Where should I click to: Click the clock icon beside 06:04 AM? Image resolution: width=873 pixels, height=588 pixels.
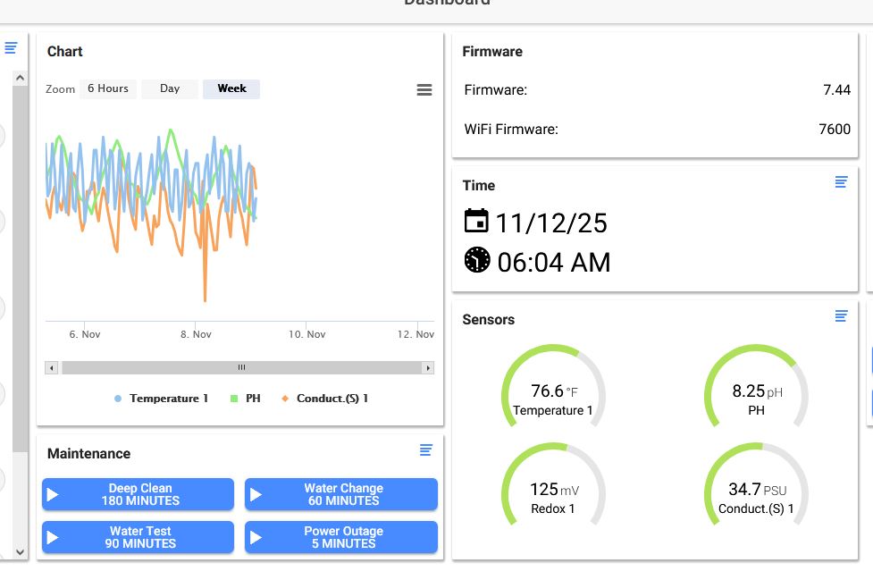pos(477,259)
